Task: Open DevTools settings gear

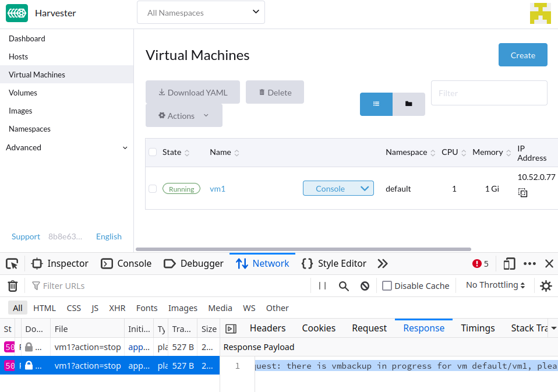Action: pos(546,285)
